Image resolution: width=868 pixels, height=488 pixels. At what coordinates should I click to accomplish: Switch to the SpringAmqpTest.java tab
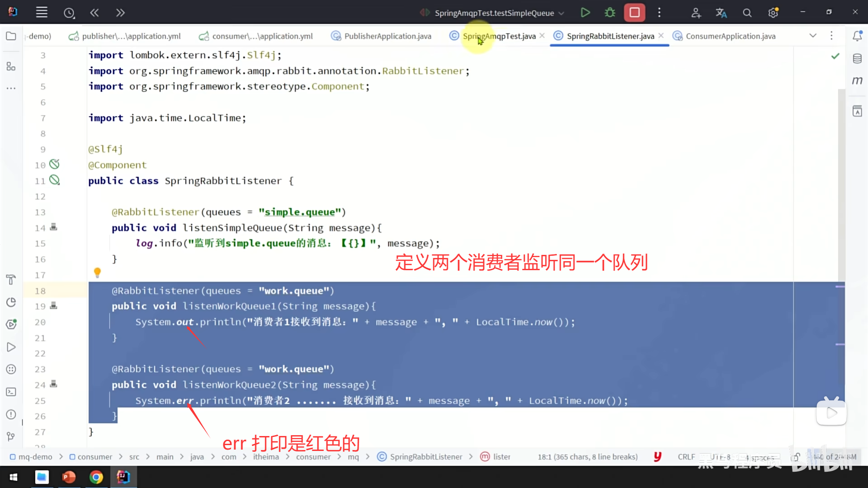(x=499, y=36)
